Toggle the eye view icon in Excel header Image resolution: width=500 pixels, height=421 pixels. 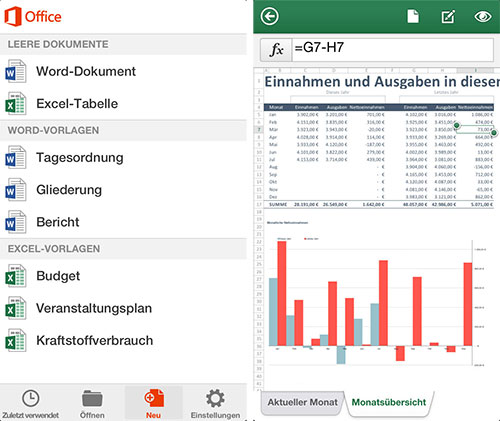click(x=483, y=17)
